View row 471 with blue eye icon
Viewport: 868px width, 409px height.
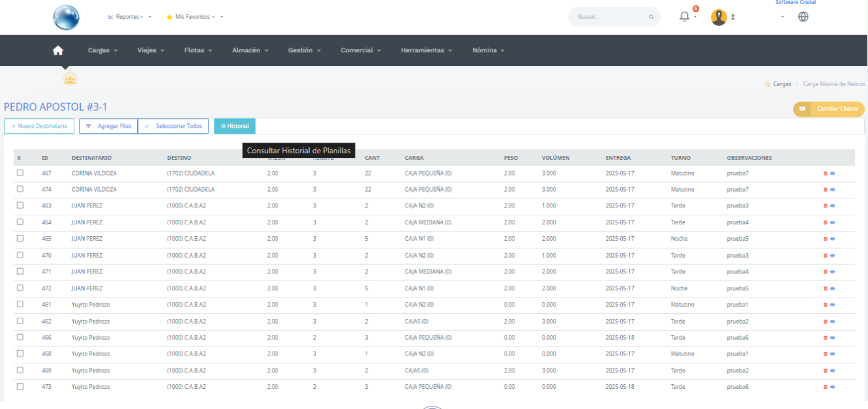(x=832, y=271)
